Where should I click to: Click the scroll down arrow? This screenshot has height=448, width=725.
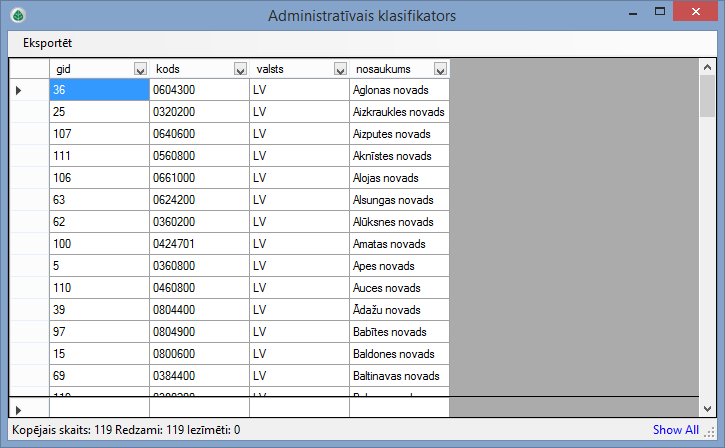(707, 409)
